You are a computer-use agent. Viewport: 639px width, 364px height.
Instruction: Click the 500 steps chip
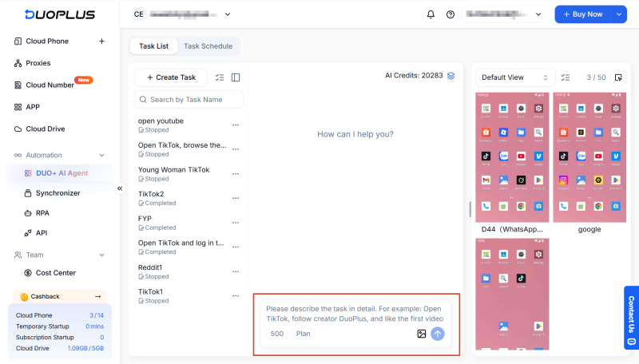(277, 334)
